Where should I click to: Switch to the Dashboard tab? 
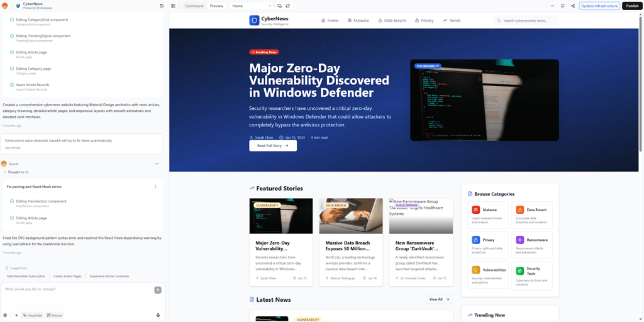point(194,6)
